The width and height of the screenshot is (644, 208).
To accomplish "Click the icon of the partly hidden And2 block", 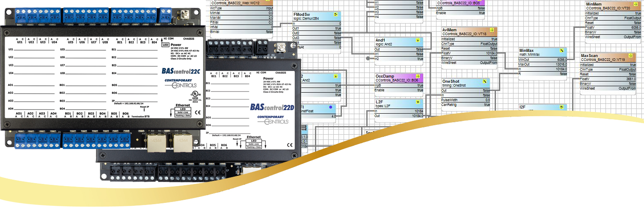I will (x=336, y=76).
